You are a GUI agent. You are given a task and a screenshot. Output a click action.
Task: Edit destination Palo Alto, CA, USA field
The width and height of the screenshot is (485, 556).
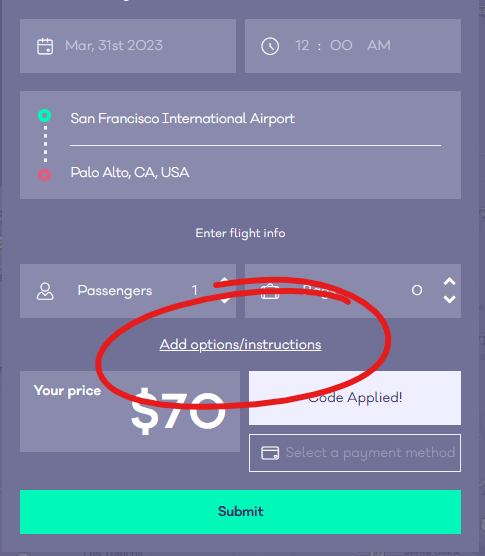click(x=255, y=173)
